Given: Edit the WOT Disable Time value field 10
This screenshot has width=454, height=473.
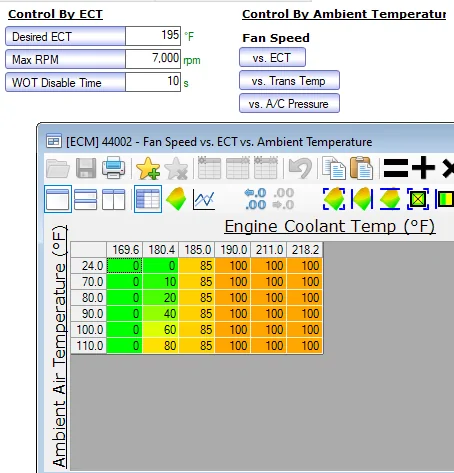Looking at the screenshot, I should (x=153, y=82).
